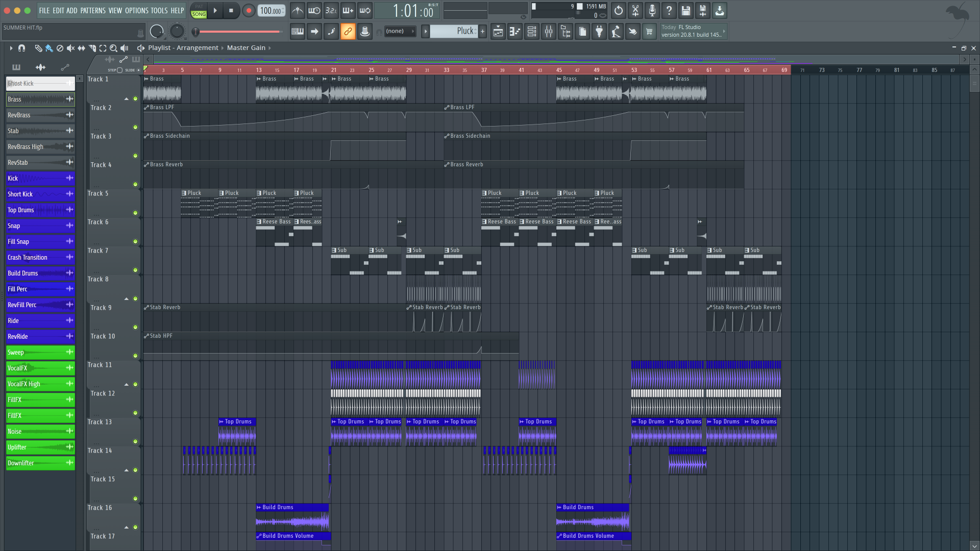Collapse Track 11 group with triangle
Screen dimensions: 980x551
pos(126,384)
